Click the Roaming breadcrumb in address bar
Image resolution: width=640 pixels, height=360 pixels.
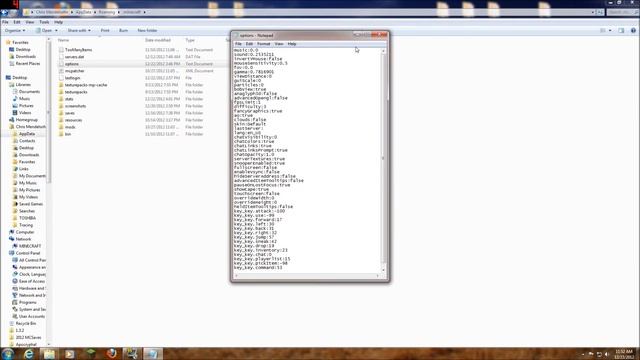[107, 12]
